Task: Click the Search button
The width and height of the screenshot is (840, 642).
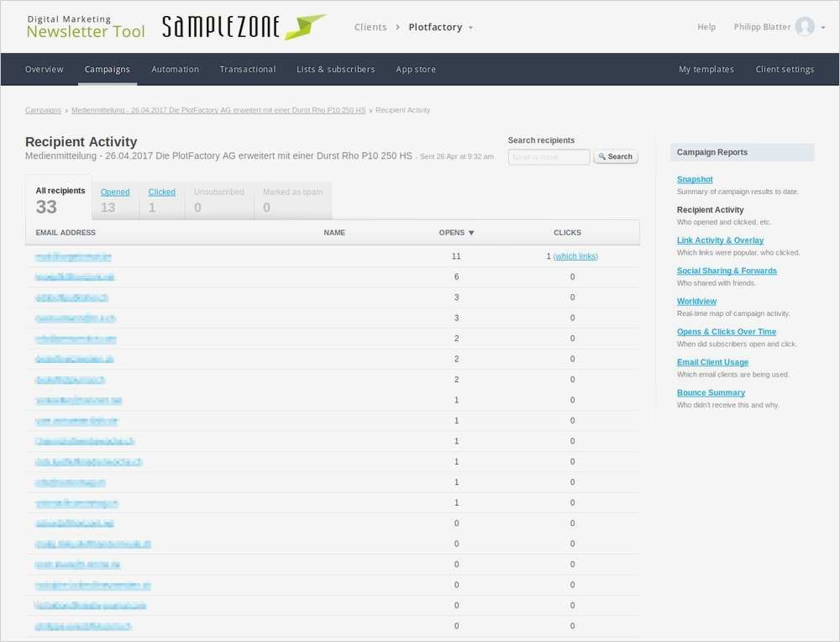Action: coord(616,156)
